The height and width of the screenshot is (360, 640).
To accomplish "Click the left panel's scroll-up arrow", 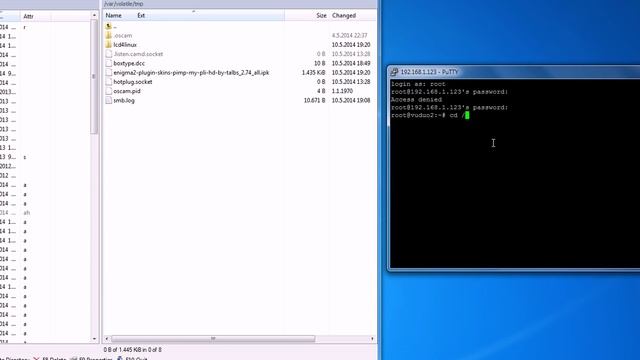I will [x=94, y=16].
